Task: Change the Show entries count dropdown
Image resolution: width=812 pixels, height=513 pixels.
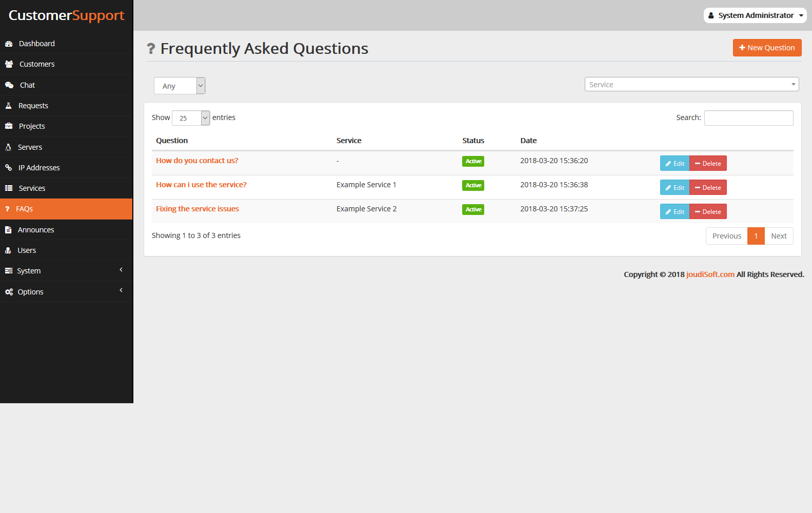Action: [191, 118]
